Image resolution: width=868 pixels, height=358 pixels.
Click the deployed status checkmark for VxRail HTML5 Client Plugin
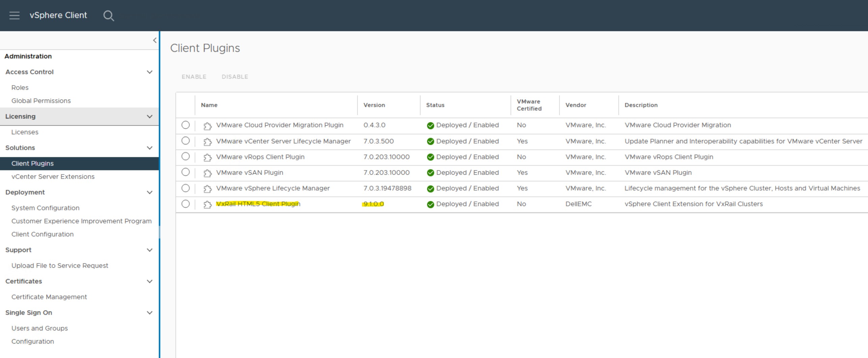click(x=430, y=204)
